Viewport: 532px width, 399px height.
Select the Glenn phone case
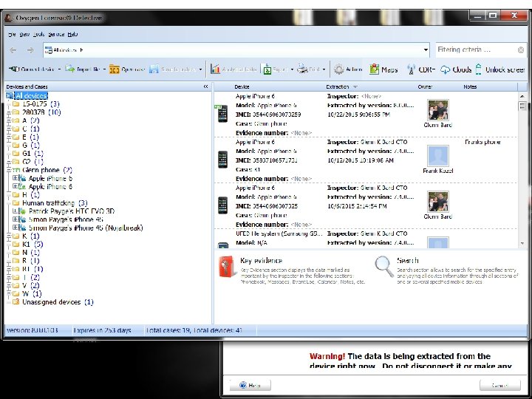[47, 170]
